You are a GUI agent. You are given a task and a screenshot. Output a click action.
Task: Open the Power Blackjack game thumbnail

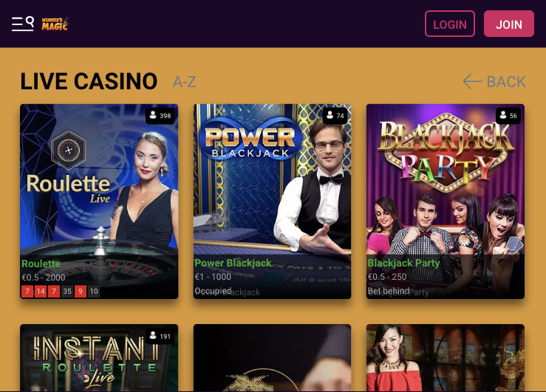coord(273,202)
